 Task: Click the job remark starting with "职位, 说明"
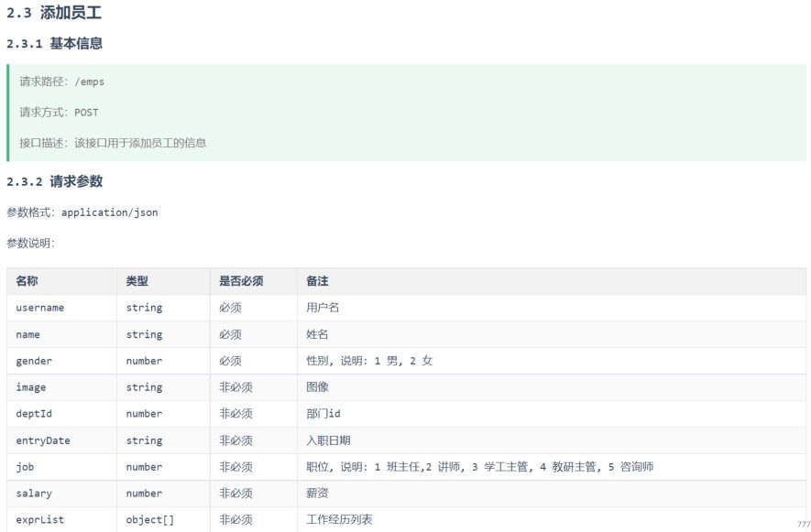point(480,467)
